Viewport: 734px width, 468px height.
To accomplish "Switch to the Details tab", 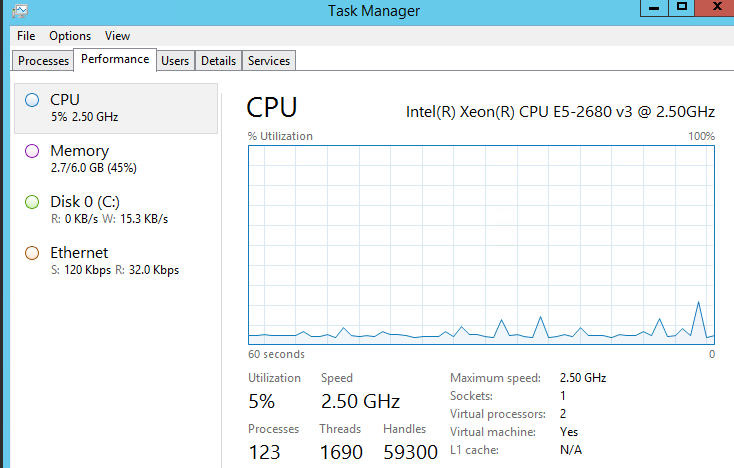I will pos(218,61).
